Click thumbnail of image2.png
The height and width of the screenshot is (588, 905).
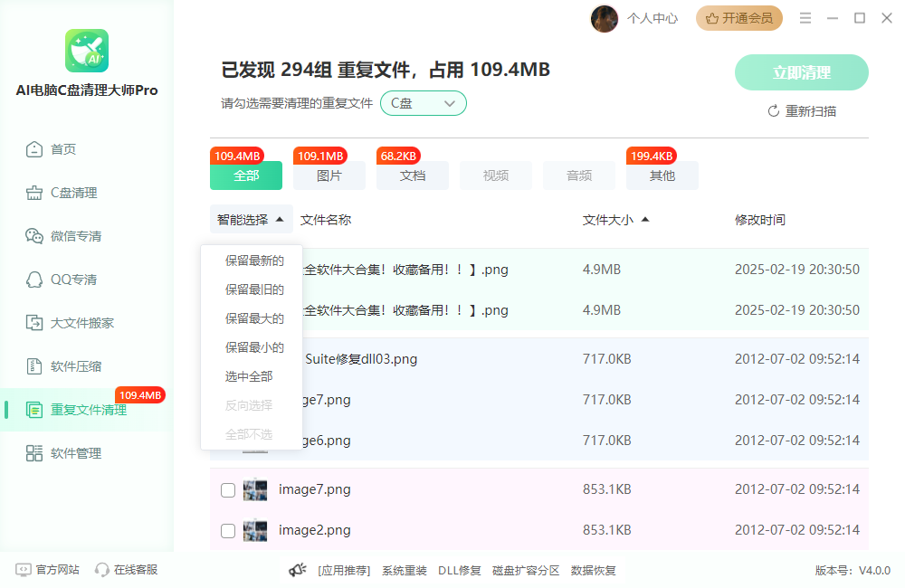click(255, 531)
